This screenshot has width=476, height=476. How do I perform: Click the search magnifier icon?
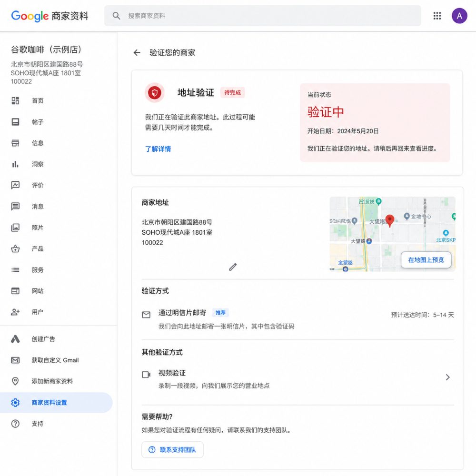click(116, 16)
